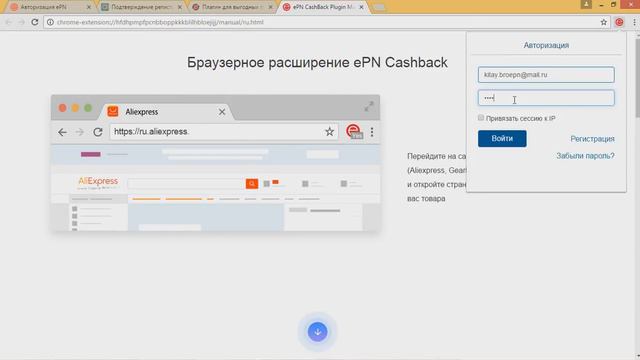Select the ePN CashBack Plugin tab
Image resolution: width=640 pixels, height=360 pixels.
[322, 7]
